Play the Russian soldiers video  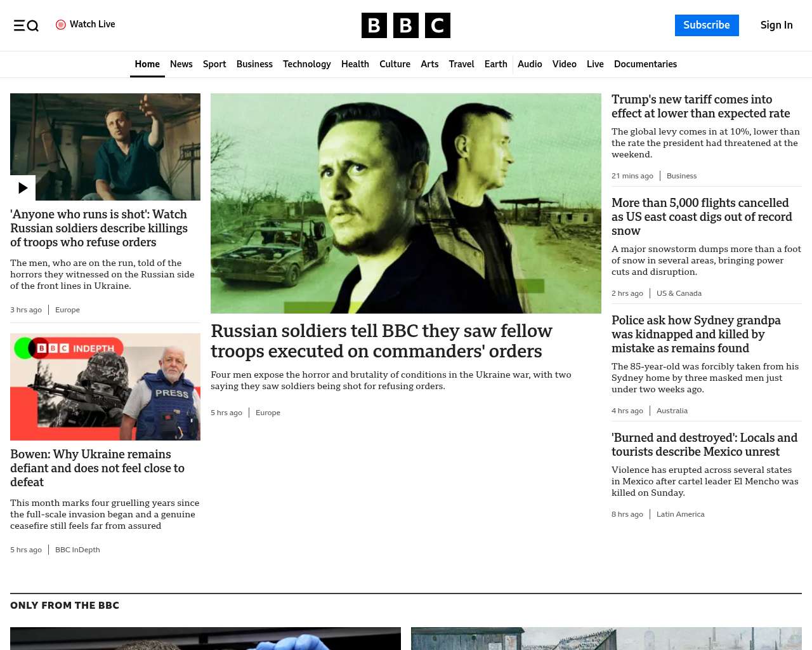coord(23,188)
